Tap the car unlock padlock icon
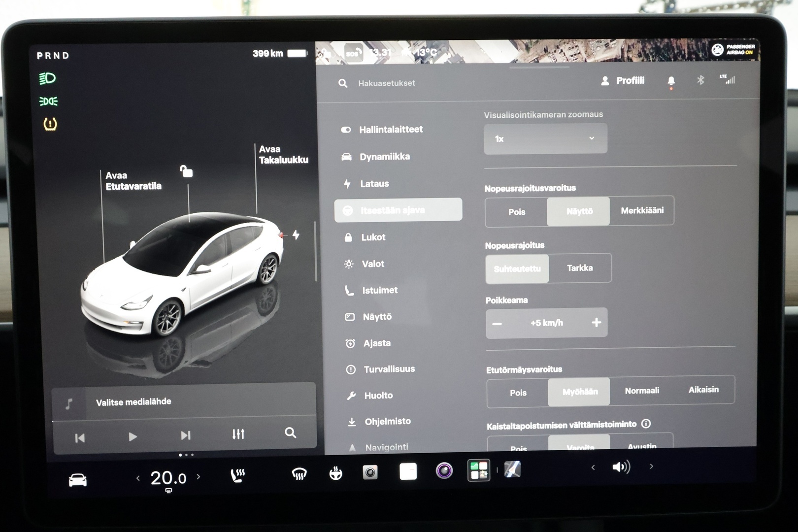The height and width of the screenshot is (532, 798). click(x=186, y=171)
